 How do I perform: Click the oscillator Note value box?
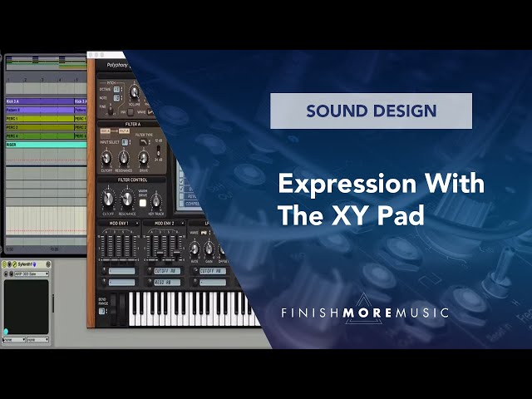(x=116, y=98)
